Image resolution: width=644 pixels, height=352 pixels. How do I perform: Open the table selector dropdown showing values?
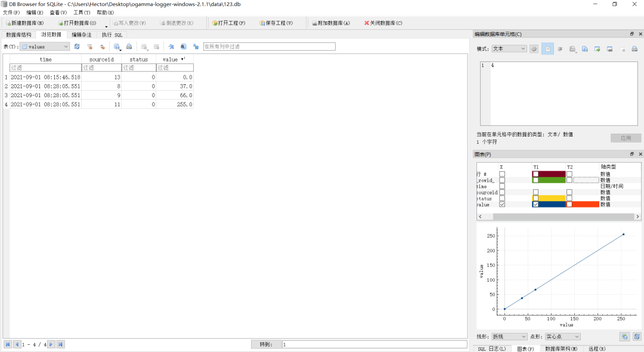(45, 47)
